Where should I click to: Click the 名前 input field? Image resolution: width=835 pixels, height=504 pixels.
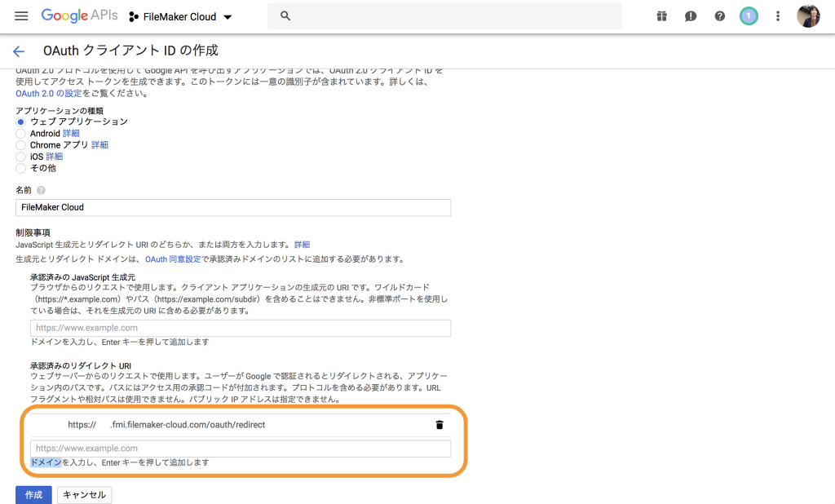233,208
